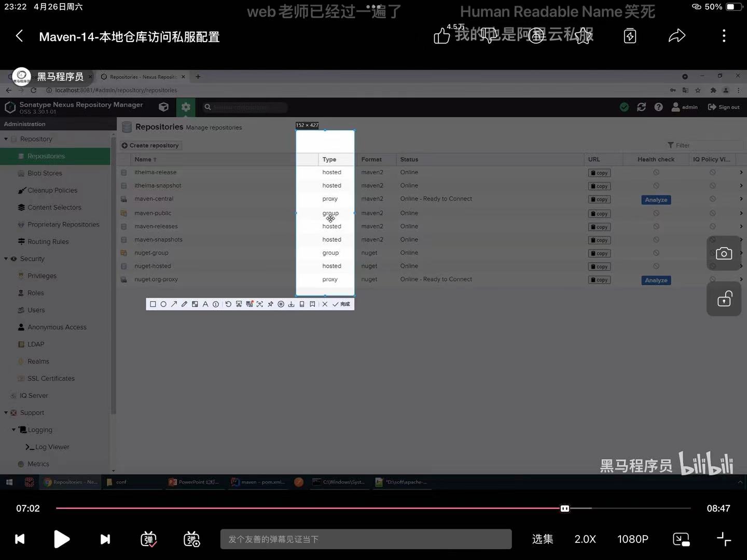Skip to the next video
Image resolution: width=747 pixels, height=560 pixels.
pos(105,539)
